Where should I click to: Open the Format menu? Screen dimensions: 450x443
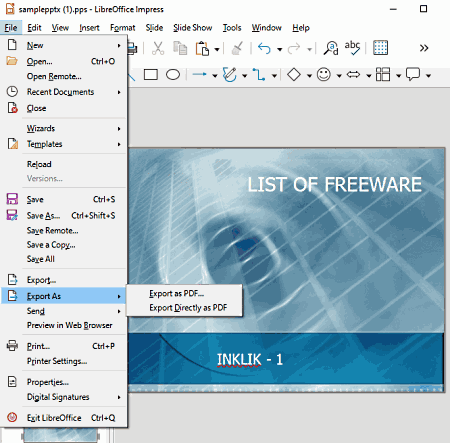(123, 28)
